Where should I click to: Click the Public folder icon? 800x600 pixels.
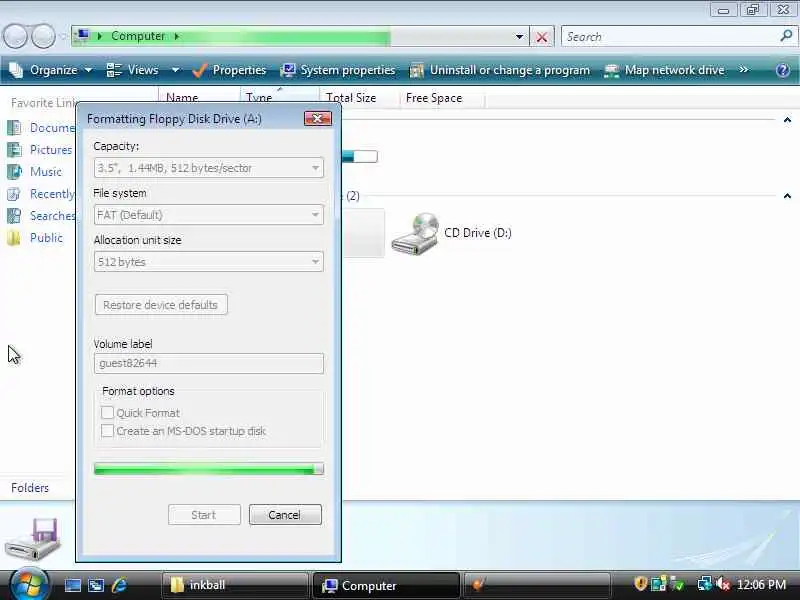pyautogui.click(x=14, y=238)
